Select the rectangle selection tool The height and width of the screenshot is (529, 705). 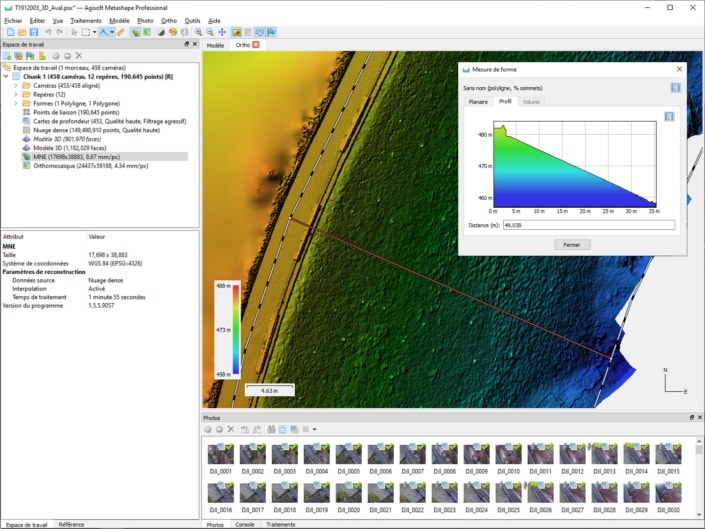[x=86, y=32]
